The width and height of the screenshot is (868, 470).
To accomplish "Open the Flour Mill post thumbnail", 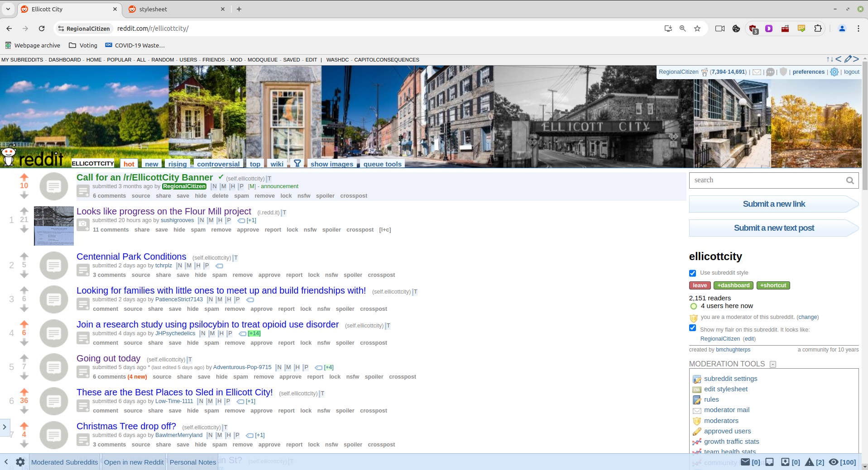I will point(54,226).
